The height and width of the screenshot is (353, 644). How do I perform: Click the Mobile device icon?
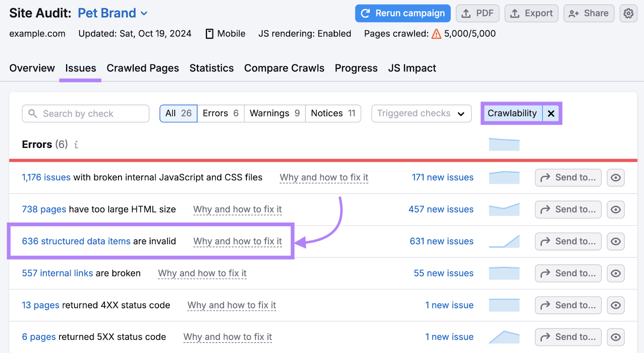[209, 34]
